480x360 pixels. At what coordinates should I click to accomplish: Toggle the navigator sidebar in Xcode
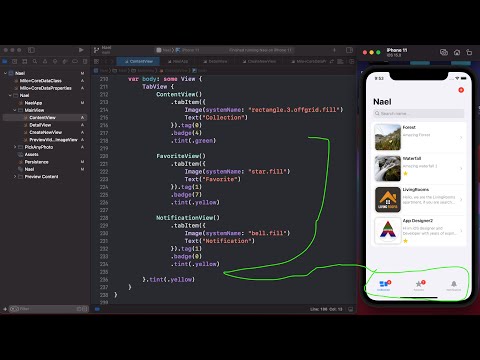tap(31, 50)
